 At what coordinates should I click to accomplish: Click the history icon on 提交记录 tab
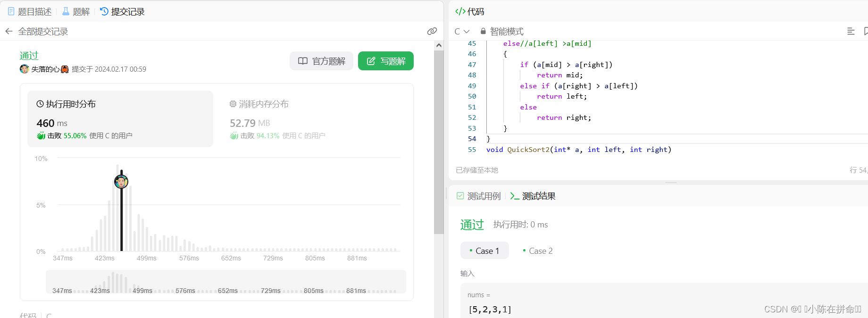click(x=104, y=11)
